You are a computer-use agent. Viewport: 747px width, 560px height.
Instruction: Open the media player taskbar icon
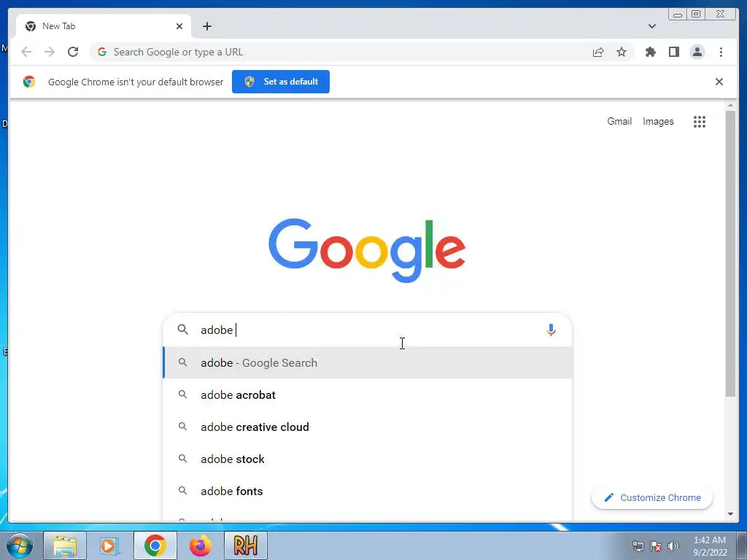click(x=109, y=545)
